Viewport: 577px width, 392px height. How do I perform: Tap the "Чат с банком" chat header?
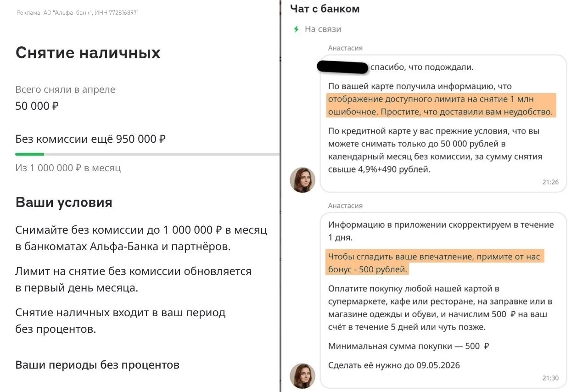[x=325, y=9]
